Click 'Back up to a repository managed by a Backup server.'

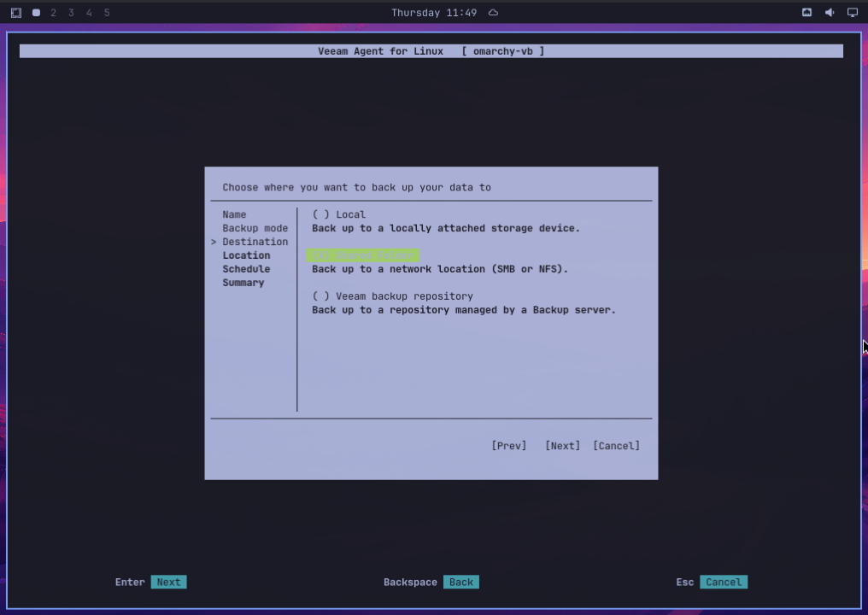464,310
